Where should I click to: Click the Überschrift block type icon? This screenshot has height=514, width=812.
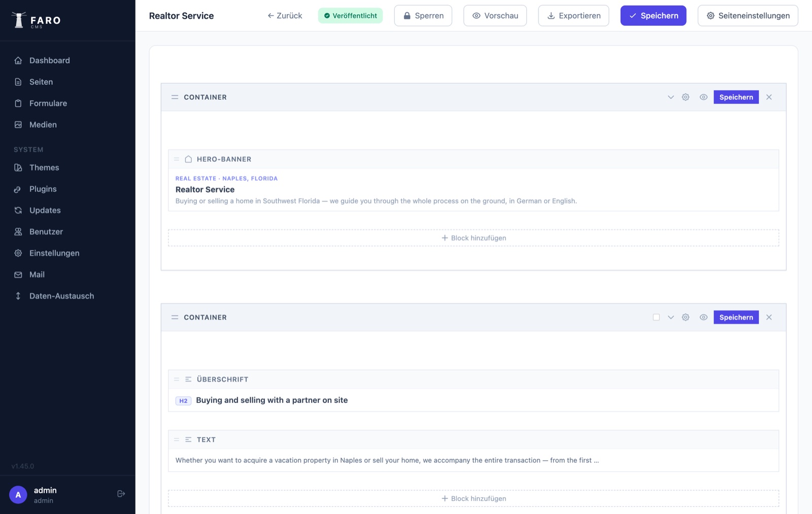click(x=188, y=380)
